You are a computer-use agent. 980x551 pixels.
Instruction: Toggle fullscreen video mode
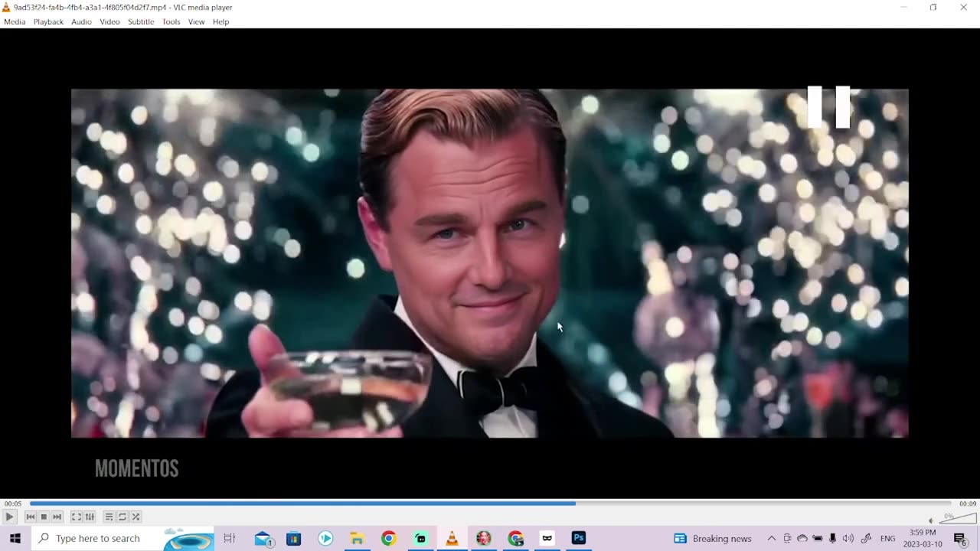point(77,517)
